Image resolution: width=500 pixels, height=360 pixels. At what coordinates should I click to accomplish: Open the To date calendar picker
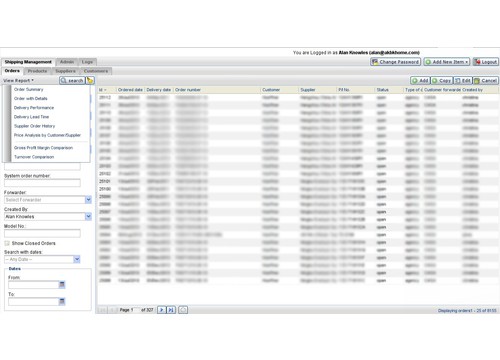point(62,301)
